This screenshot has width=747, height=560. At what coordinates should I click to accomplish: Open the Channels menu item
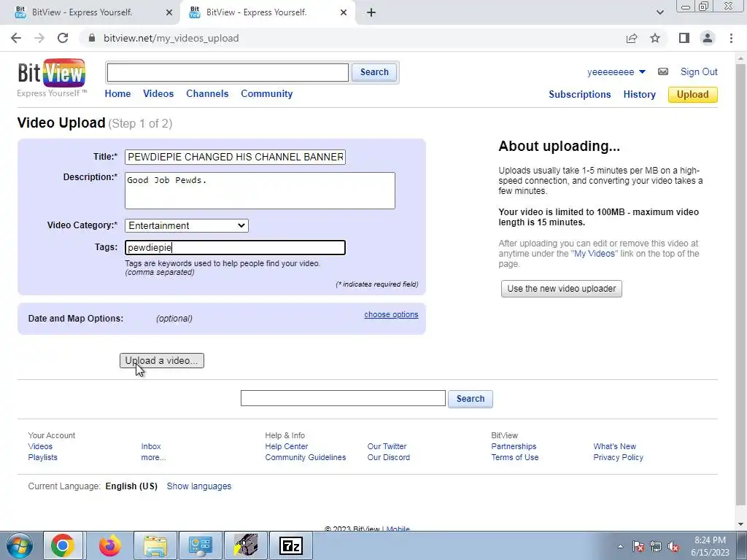[207, 94]
